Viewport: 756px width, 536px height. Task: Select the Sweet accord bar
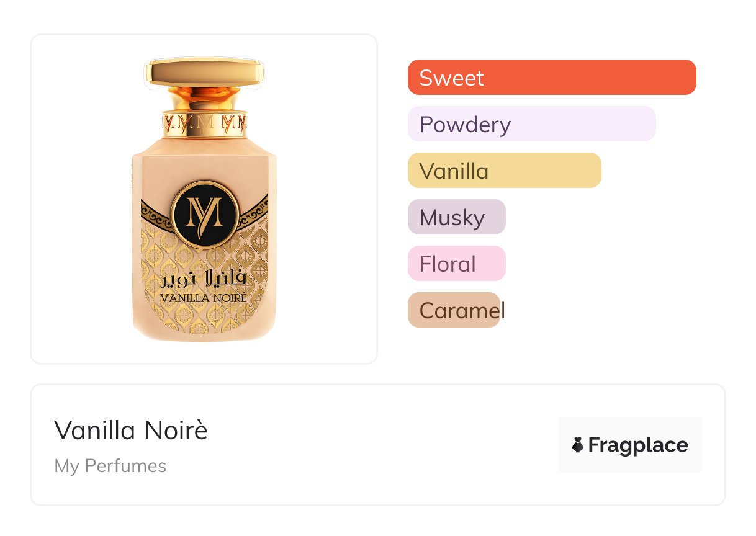pos(551,78)
